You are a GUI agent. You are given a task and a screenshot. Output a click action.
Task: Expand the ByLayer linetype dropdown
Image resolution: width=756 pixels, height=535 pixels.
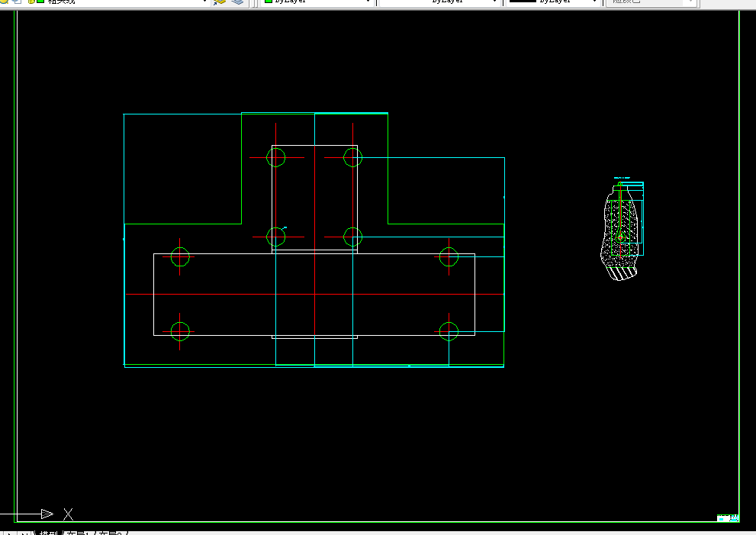(494, 2)
